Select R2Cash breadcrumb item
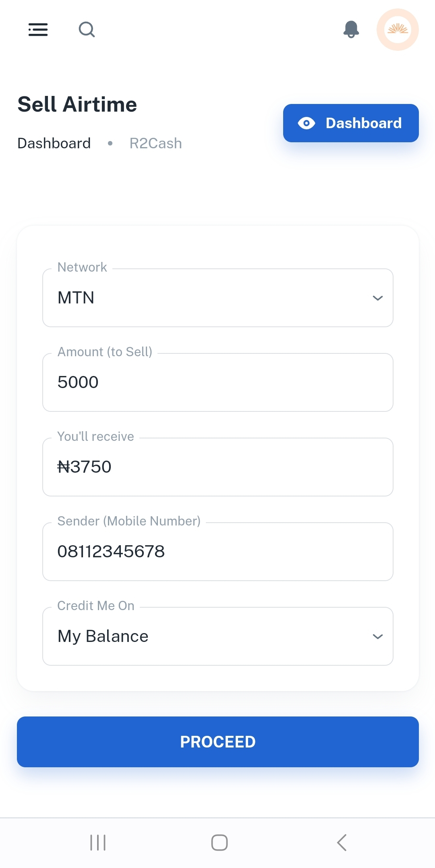 155,143
